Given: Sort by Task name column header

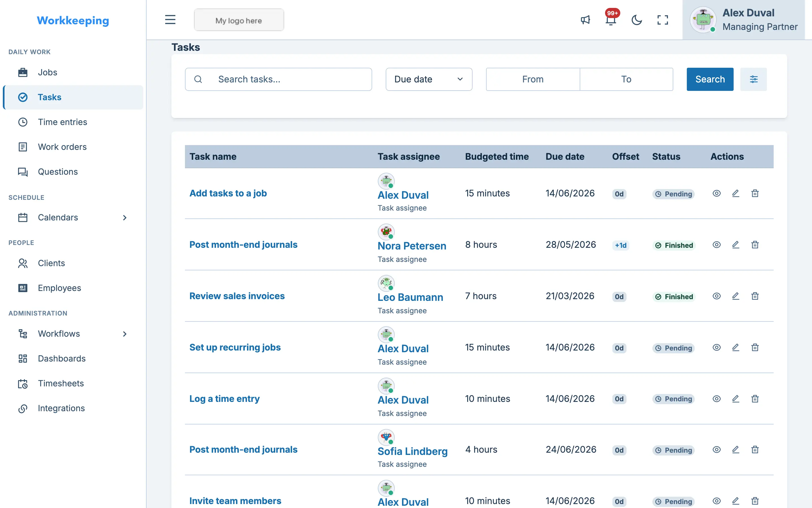Looking at the screenshot, I should point(213,157).
